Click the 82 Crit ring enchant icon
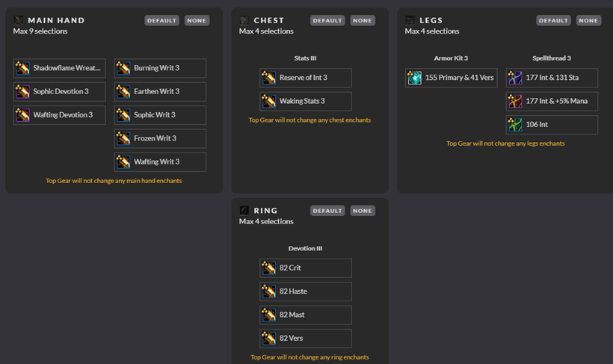Image resolution: width=613 pixels, height=364 pixels. pos(268,268)
